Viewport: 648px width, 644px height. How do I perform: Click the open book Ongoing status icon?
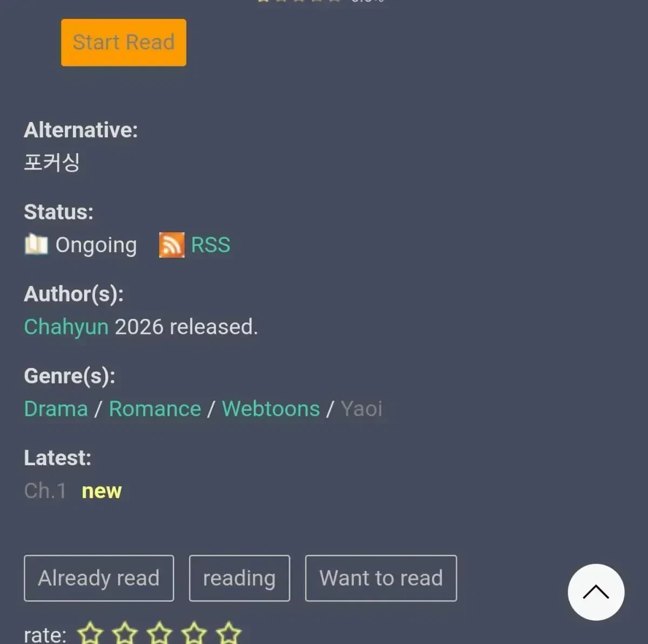tap(36, 244)
